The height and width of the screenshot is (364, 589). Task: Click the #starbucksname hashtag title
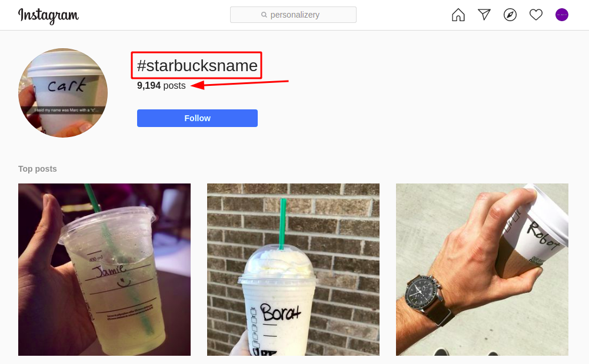pos(197,66)
